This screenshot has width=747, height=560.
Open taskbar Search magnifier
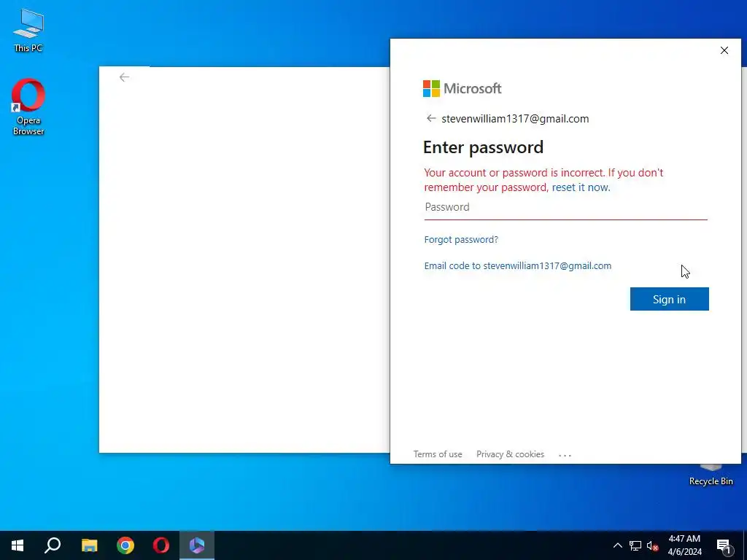click(x=53, y=545)
